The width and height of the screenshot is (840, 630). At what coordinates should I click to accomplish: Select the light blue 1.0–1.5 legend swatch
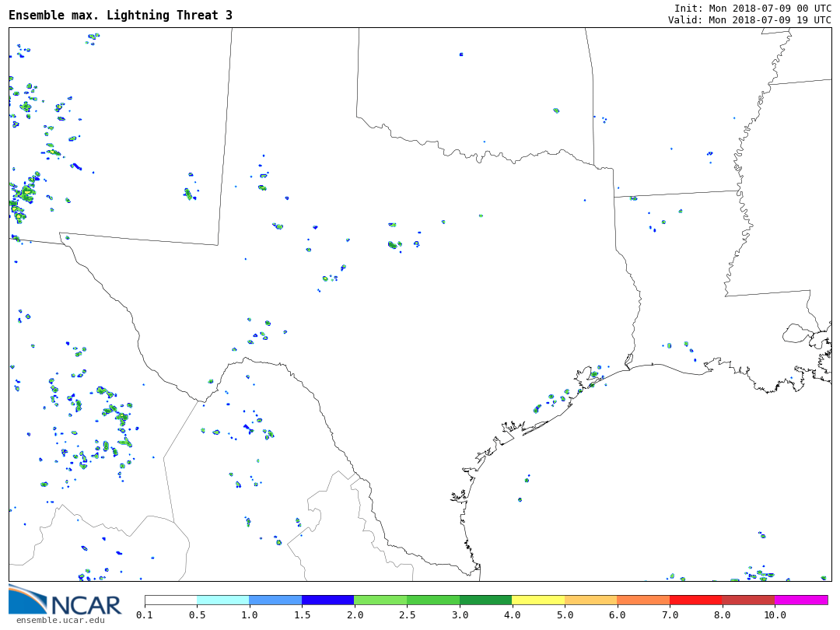(x=275, y=600)
